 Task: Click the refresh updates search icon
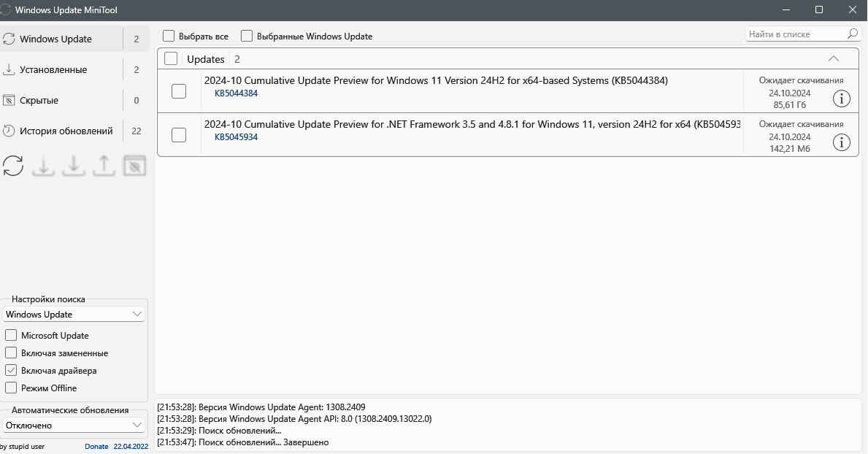[13, 166]
